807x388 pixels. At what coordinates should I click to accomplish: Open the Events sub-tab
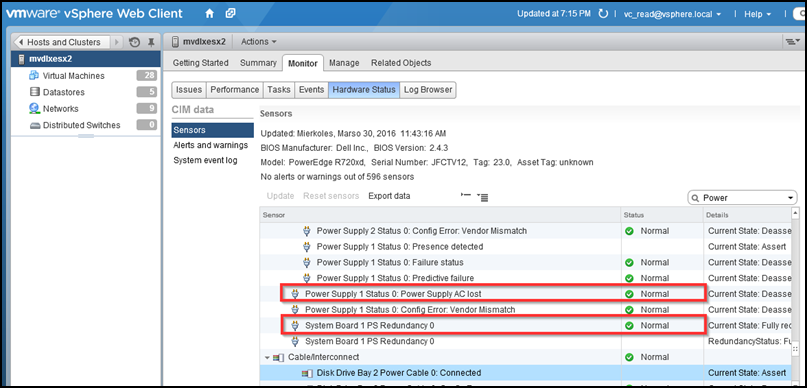(x=311, y=90)
